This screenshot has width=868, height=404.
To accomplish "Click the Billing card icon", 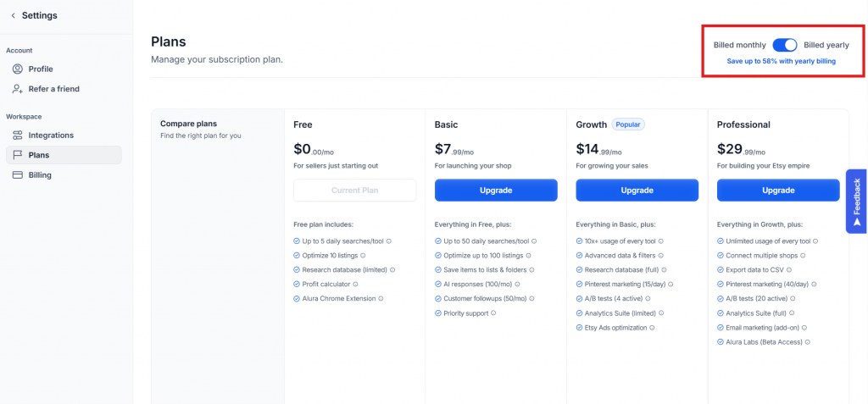I will [x=18, y=175].
